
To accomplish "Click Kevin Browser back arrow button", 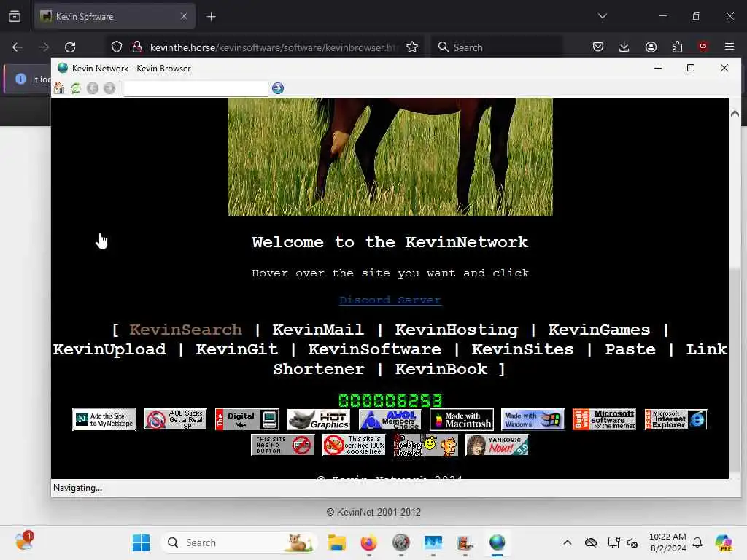I will (93, 88).
